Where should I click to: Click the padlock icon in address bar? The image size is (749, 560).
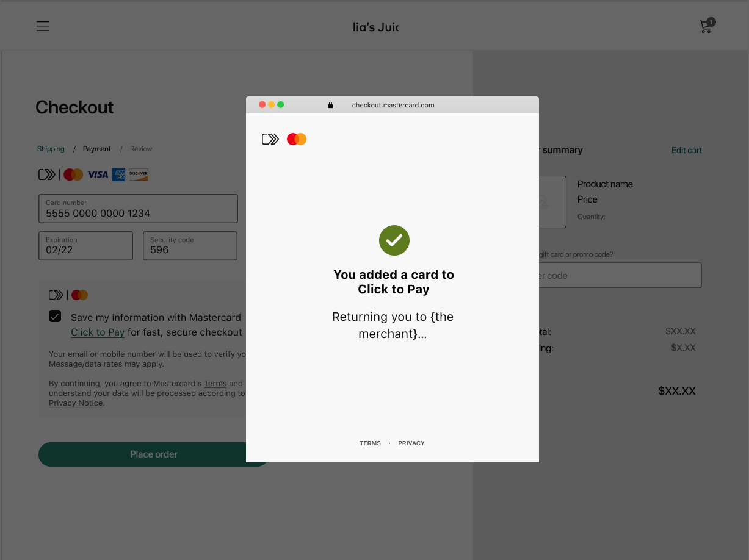click(330, 105)
